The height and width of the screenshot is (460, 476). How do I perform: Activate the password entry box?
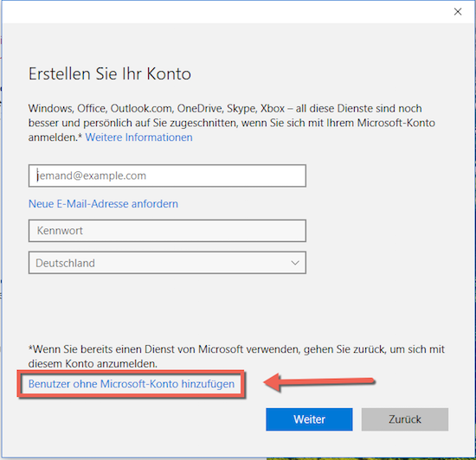pyautogui.click(x=167, y=231)
